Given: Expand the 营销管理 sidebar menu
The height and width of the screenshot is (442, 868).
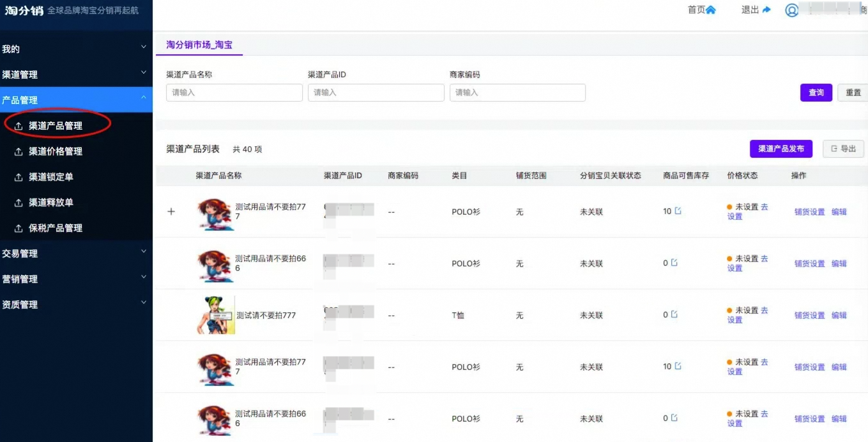Looking at the screenshot, I should (x=76, y=278).
